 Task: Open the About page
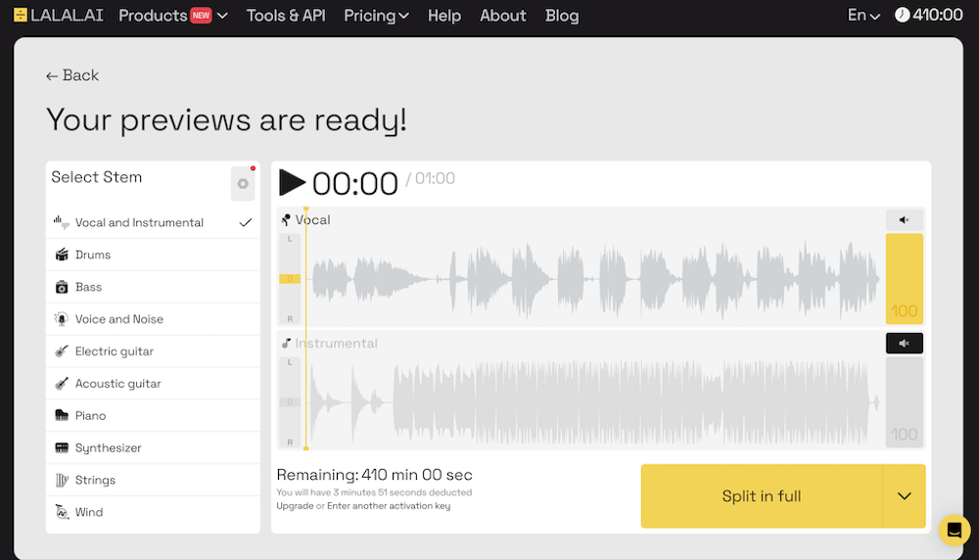coord(502,15)
